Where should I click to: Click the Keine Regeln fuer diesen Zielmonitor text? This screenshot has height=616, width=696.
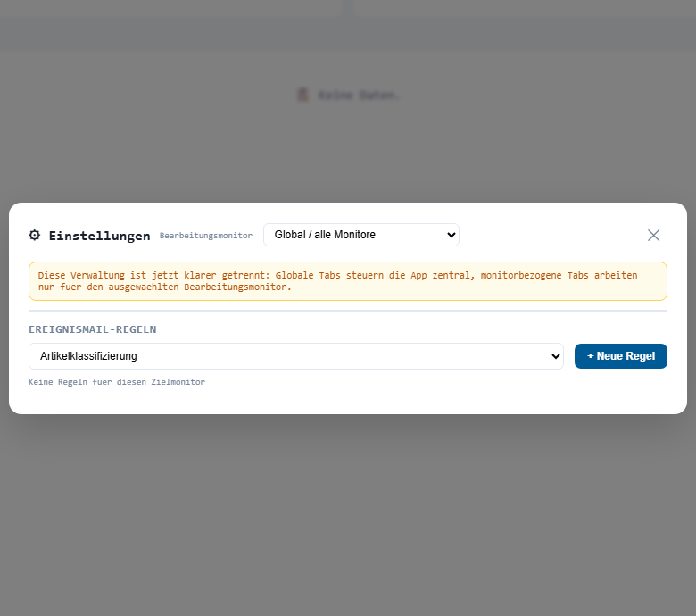[117, 382]
